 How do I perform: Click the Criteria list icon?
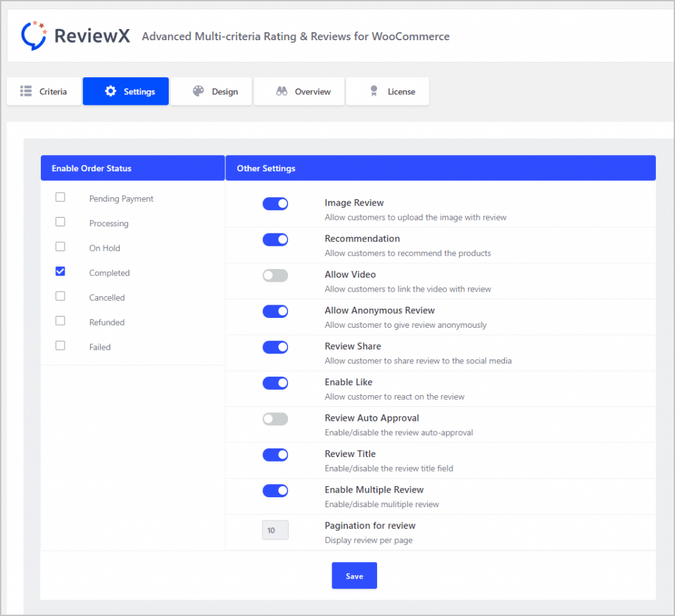tap(26, 91)
